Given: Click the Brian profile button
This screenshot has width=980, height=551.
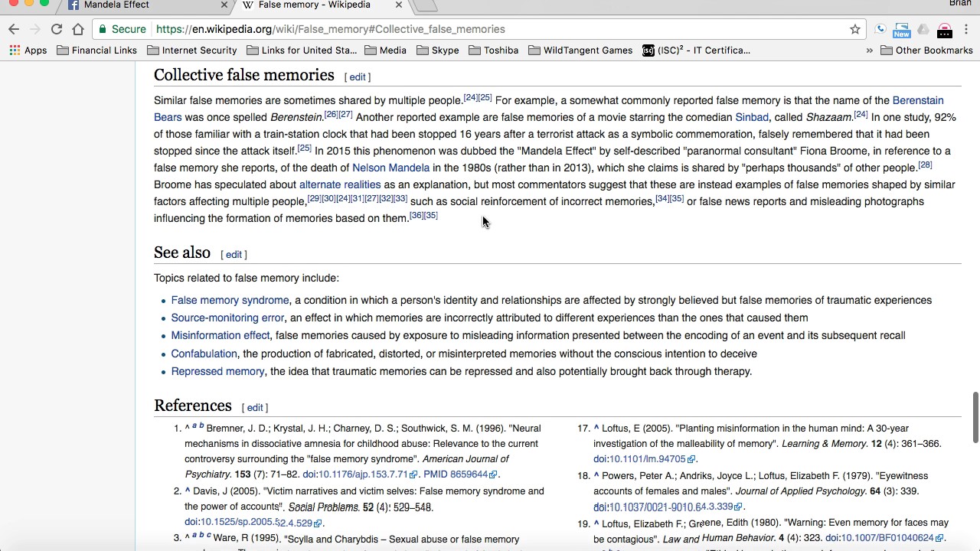Looking at the screenshot, I should (x=960, y=4).
